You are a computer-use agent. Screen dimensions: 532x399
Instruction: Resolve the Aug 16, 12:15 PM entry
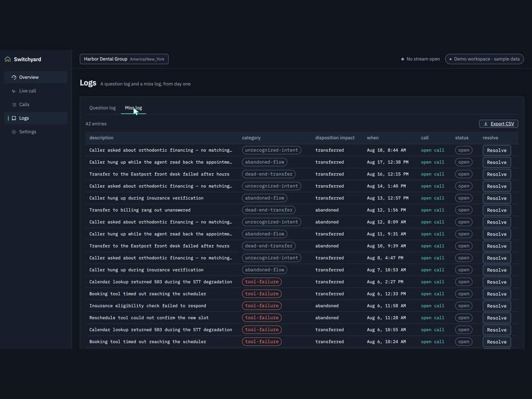point(497,174)
